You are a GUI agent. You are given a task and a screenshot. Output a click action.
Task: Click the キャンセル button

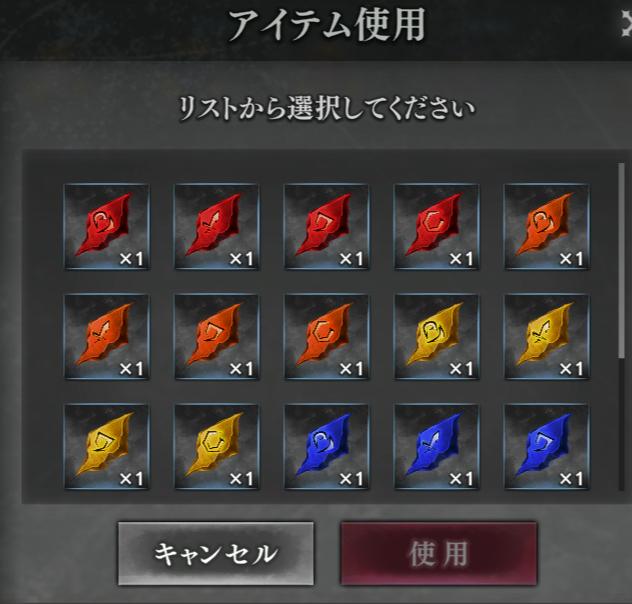pyautogui.click(x=216, y=553)
